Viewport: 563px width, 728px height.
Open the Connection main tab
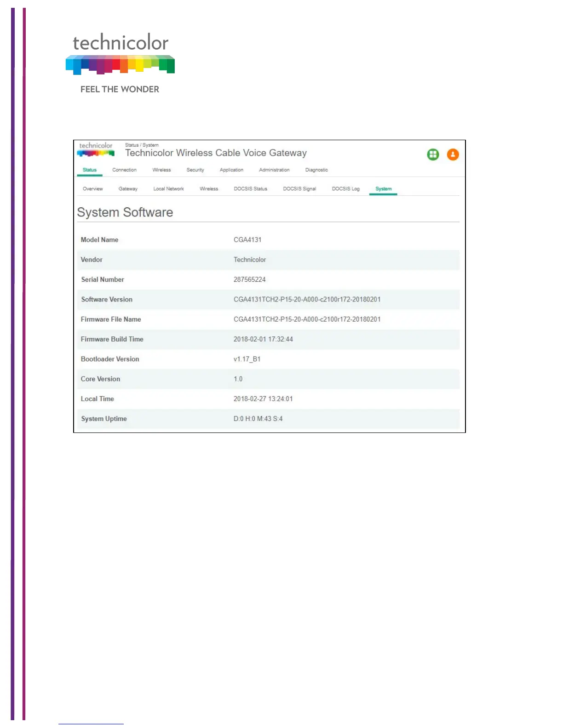pos(124,170)
